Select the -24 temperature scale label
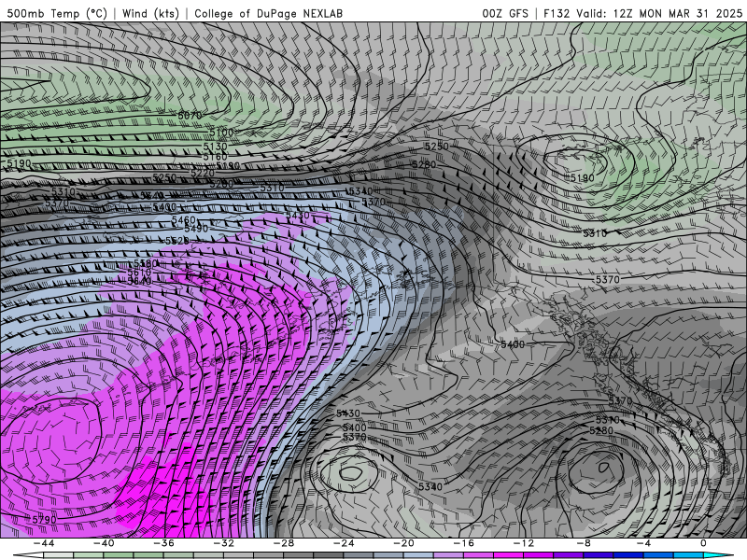 (x=344, y=543)
